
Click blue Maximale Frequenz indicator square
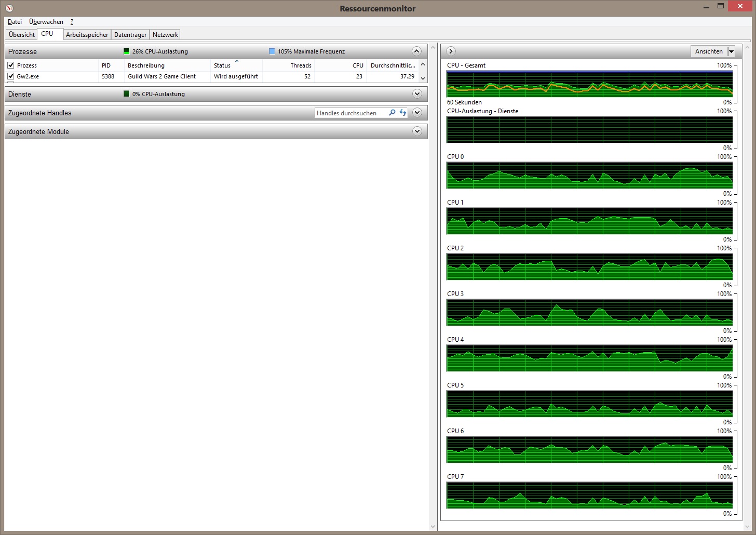click(272, 51)
